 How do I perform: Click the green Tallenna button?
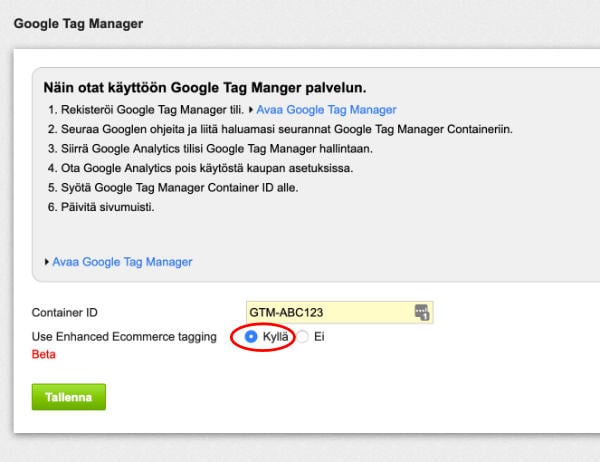(69, 397)
